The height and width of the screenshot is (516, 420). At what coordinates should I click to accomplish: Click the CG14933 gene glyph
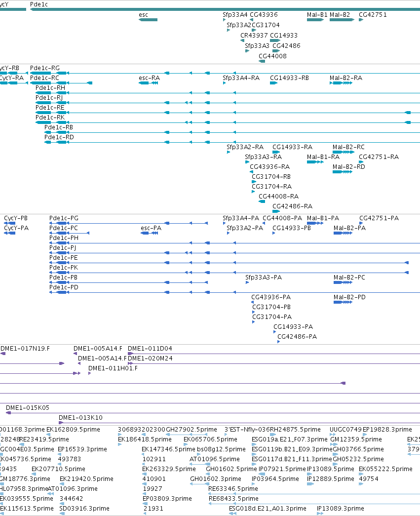(275, 40)
